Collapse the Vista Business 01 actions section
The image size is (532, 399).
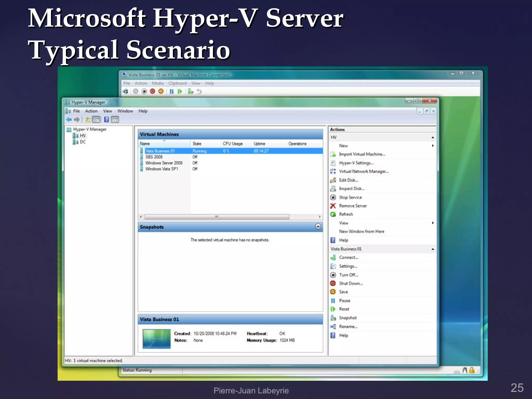point(433,249)
